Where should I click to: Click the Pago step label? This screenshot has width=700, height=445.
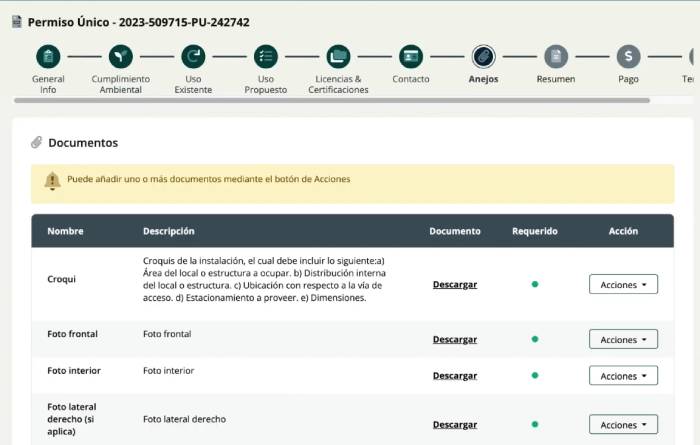628,79
